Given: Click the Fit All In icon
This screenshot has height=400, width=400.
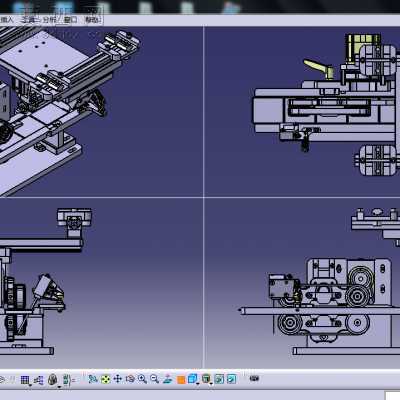Looking at the screenshot, I should pos(105,379).
